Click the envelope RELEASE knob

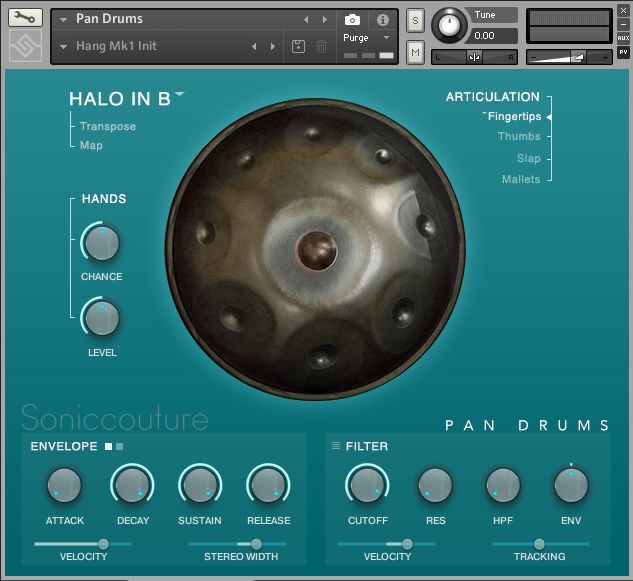(x=268, y=485)
